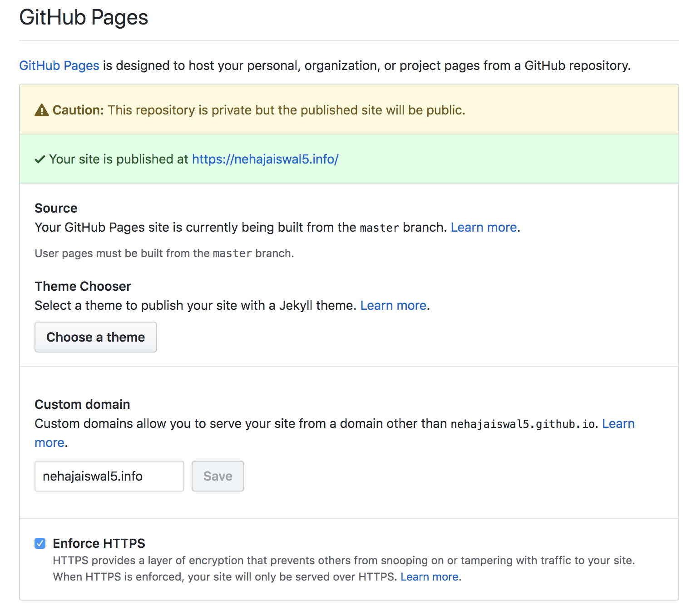Open Learn more link about HTTPS
Image resolution: width=692 pixels, height=616 pixels.
[430, 576]
